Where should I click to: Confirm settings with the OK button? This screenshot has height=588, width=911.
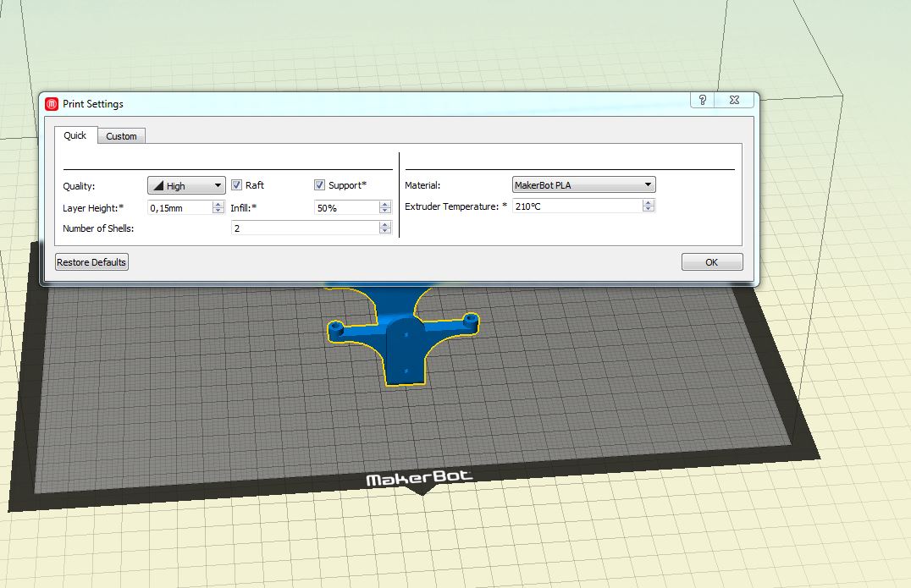(x=712, y=262)
